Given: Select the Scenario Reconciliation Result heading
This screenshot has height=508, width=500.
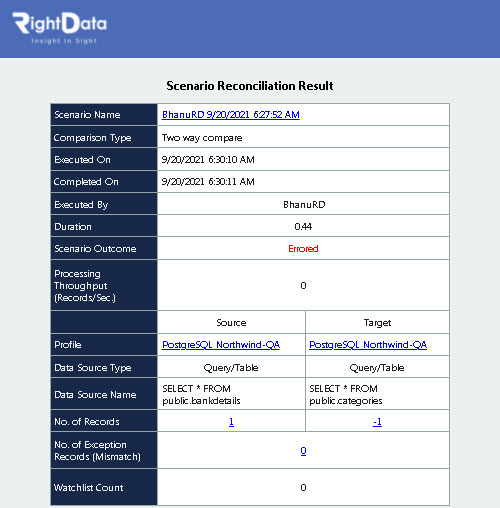Looking at the screenshot, I should (x=250, y=86).
